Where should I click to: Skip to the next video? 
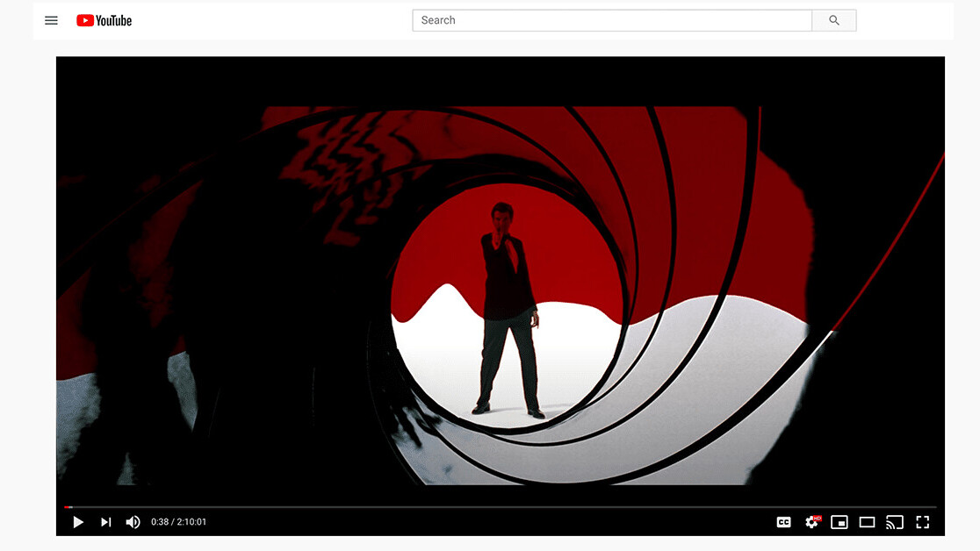coord(105,522)
